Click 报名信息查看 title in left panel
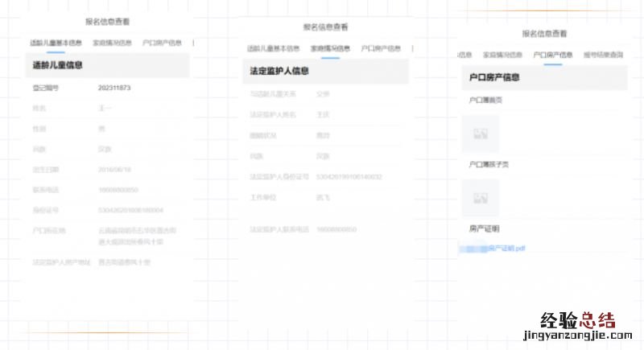This screenshot has width=644, height=350. pyautogui.click(x=108, y=22)
